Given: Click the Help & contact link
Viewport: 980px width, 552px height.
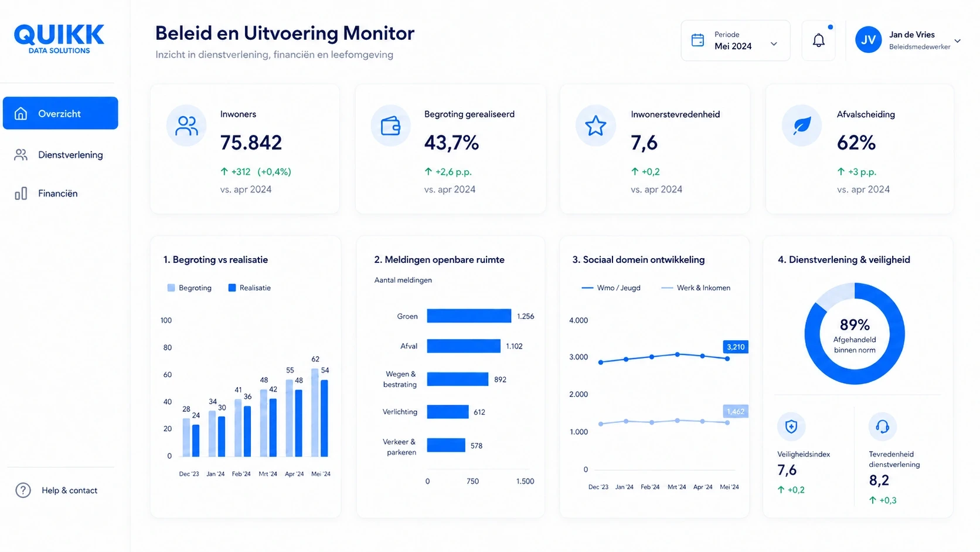Looking at the screenshot, I should tap(69, 490).
